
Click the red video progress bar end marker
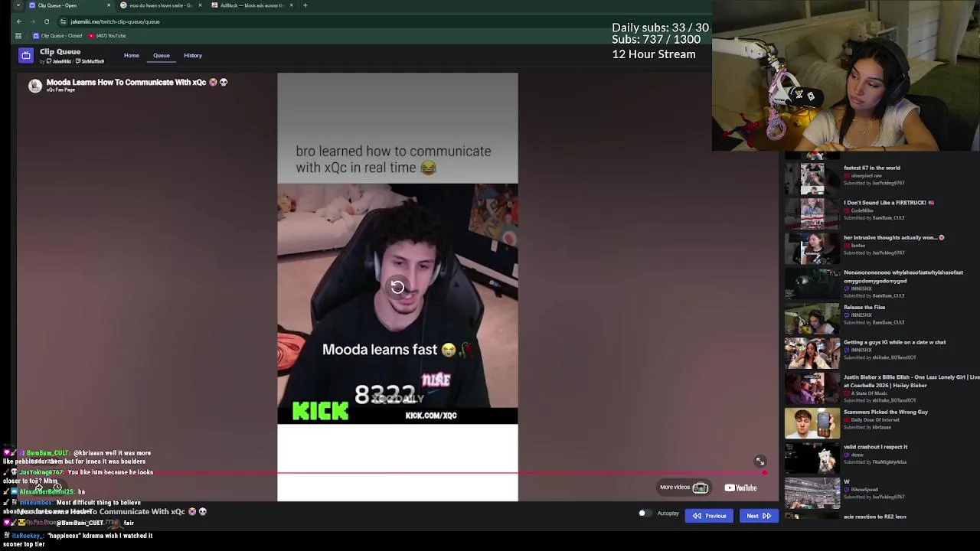coord(764,473)
